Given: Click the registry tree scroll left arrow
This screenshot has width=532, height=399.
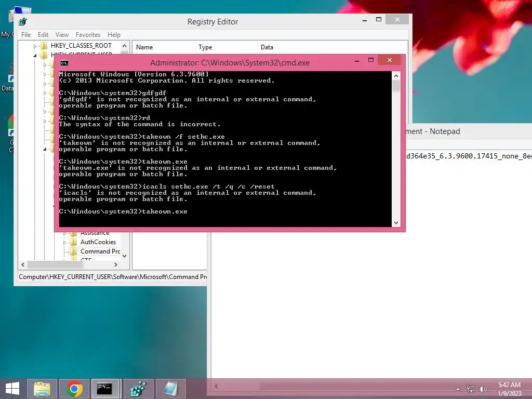Looking at the screenshot, I should click(23, 264).
